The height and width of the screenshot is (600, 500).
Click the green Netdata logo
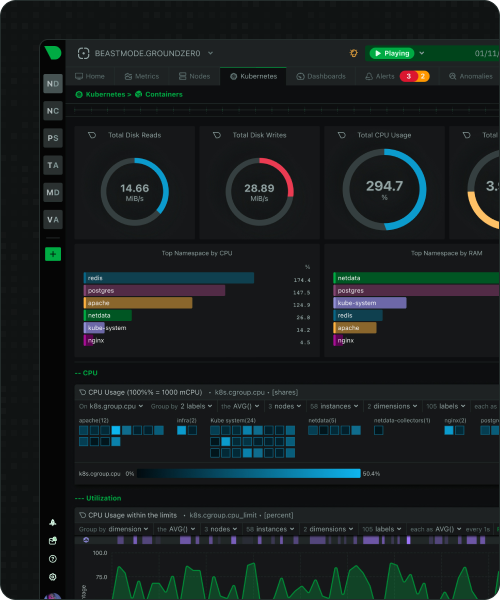coord(53,53)
